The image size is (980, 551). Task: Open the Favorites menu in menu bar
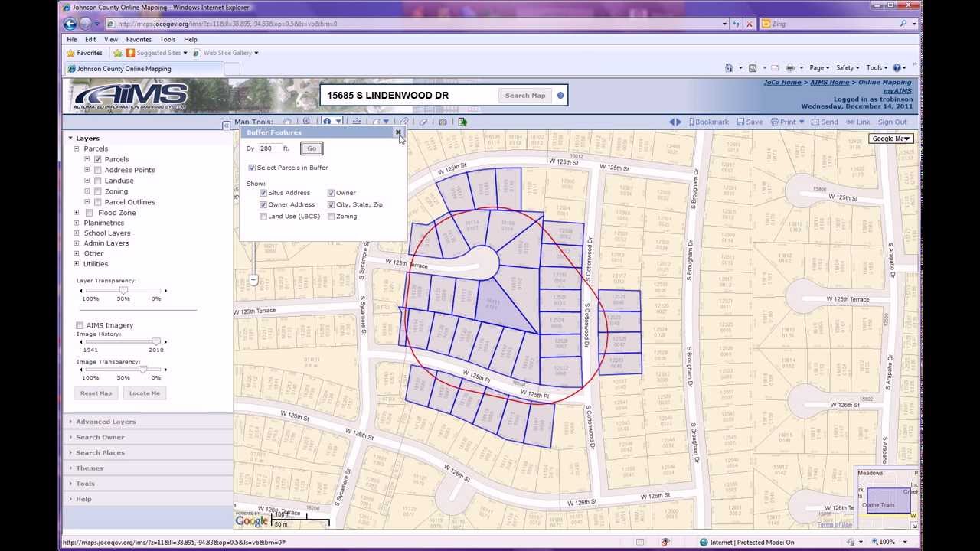pyautogui.click(x=139, y=39)
